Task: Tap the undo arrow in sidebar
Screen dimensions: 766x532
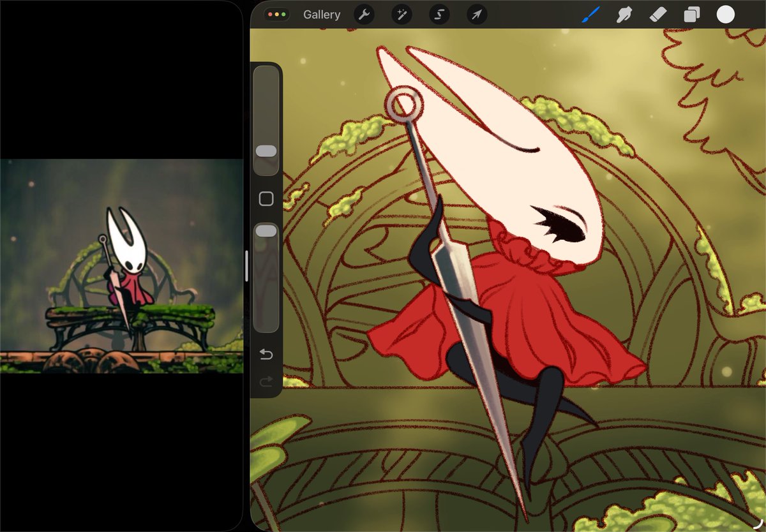Action: point(266,355)
